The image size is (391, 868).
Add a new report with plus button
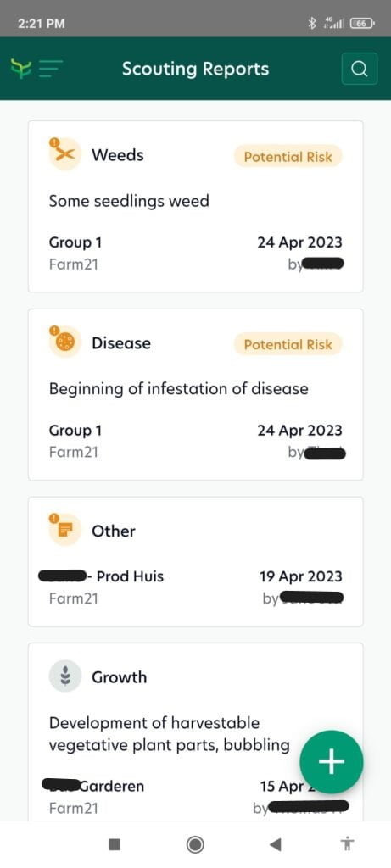click(331, 762)
